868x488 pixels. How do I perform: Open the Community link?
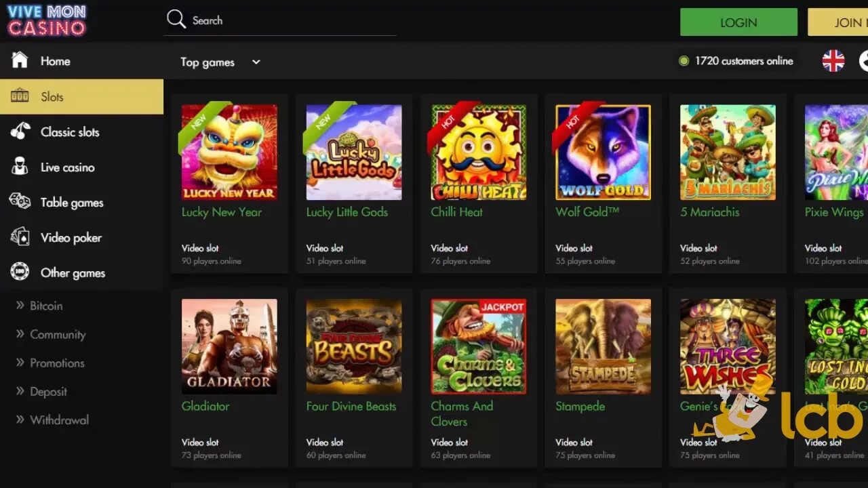point(58,334)
